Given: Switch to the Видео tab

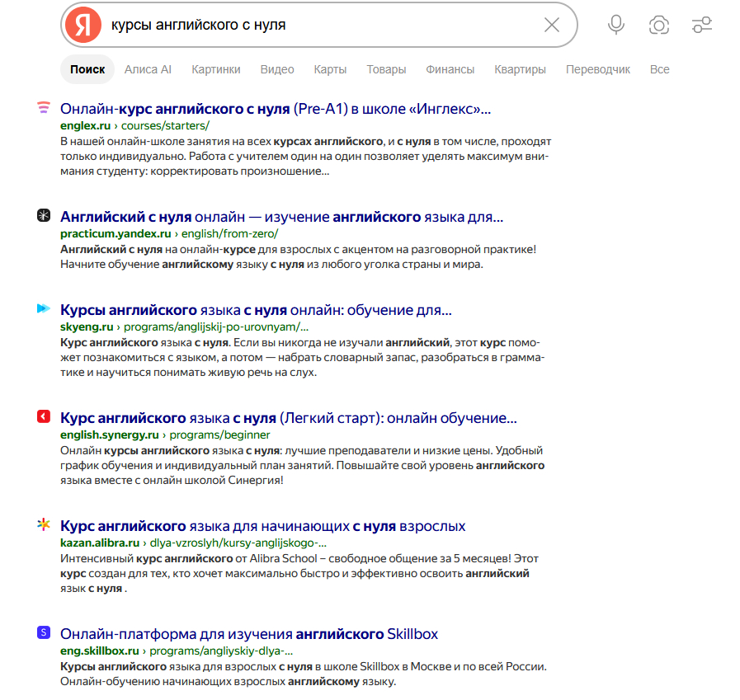Looking at the screenshot, I should [277, 69].
